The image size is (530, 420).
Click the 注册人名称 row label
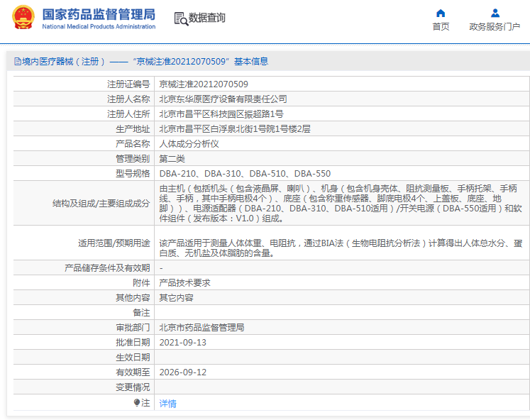128,99
